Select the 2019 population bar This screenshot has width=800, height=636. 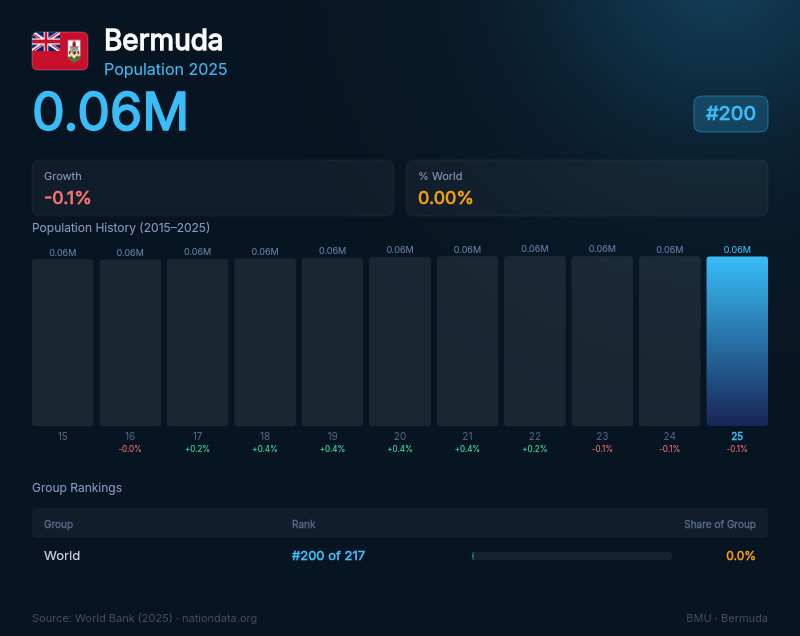coord(332,342)
